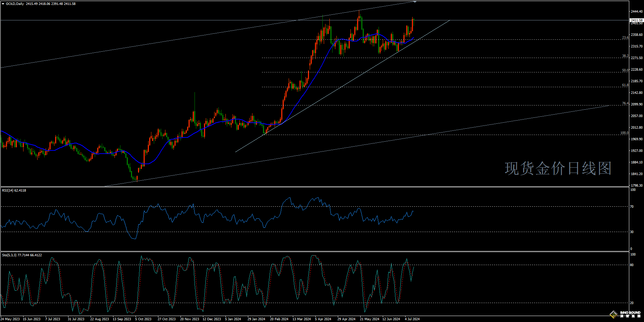Expand the arrow beside GOLD,Daily
The height and width of the screenshot is (322, 644).
pyautogui.click(x=3, y=4)
